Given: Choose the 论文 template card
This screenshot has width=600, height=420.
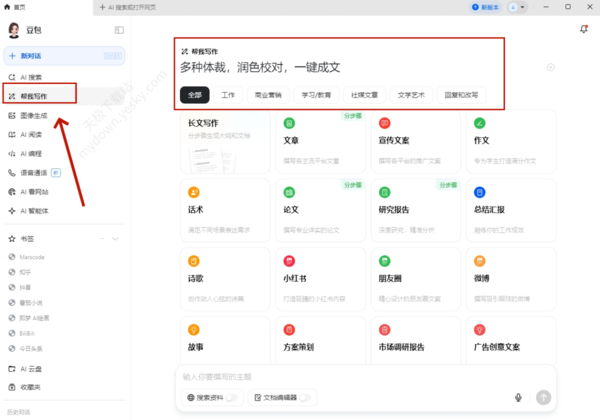Looking at the screenshot, I should pyautogui.click(x=321, y=211).
